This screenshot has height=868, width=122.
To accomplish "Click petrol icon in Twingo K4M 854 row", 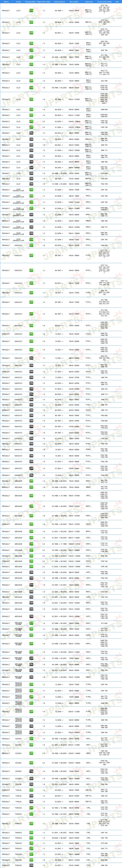I will tap(31, 860).
